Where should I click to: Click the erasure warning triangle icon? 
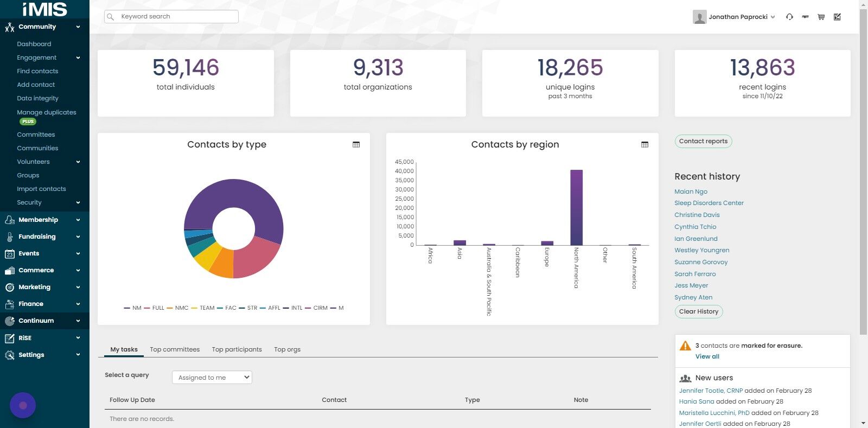[685, 346]
